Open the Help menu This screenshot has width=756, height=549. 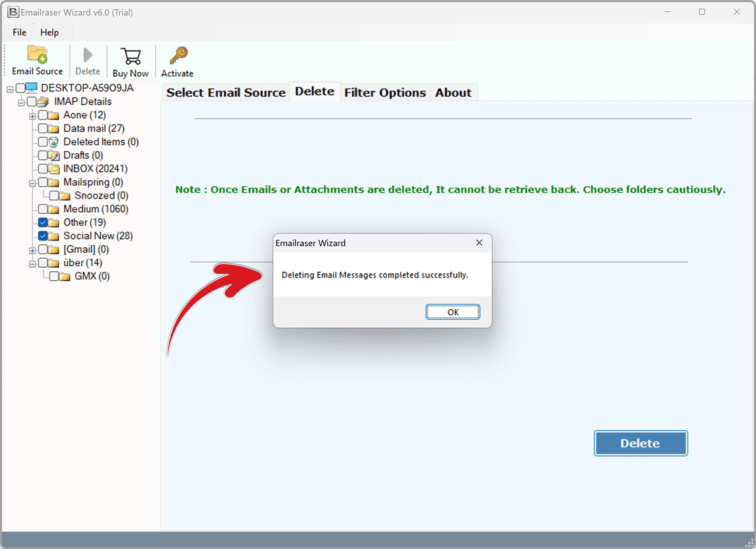pos(49,33)
